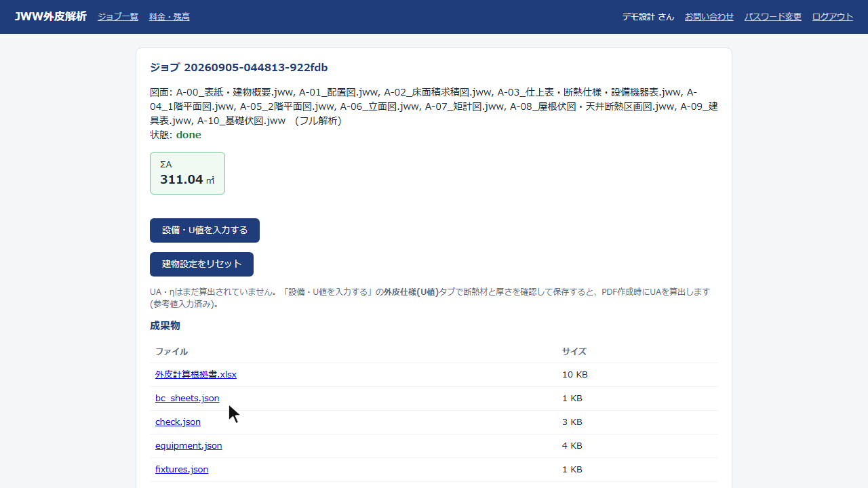868x488 pixels.
Task: Click the サイズ column header
Action: click(x=574, y=352)
